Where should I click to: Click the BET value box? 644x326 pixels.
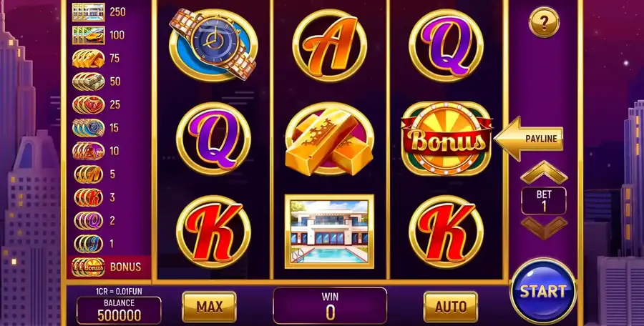(x=544, y=200)
